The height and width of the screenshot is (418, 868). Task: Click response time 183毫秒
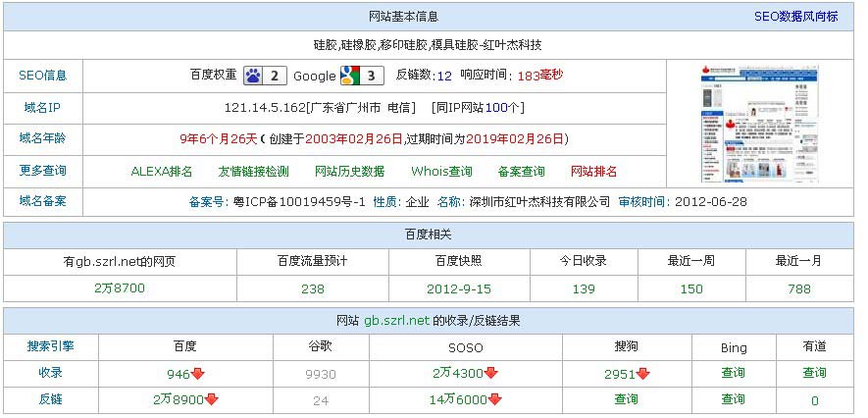click(540, 76)
